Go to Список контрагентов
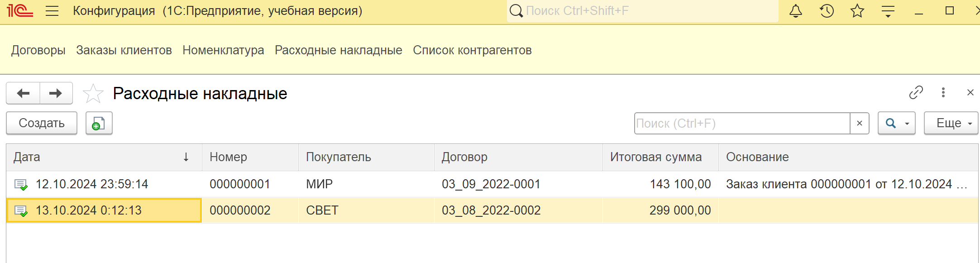Image resolution: width=980 pixels, height=263 pixels. [x=472, y=50]
